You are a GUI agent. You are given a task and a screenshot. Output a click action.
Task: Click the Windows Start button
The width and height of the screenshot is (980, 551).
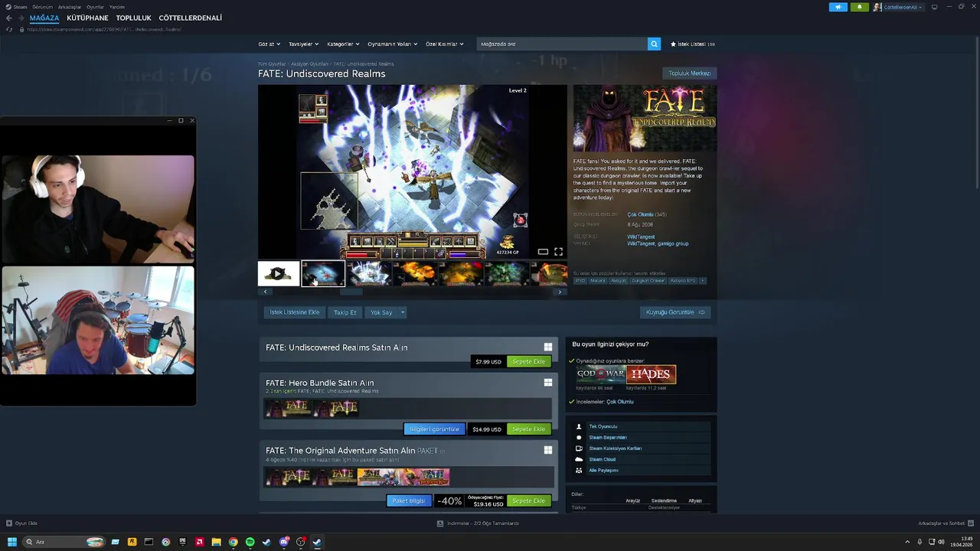point(11,542)
